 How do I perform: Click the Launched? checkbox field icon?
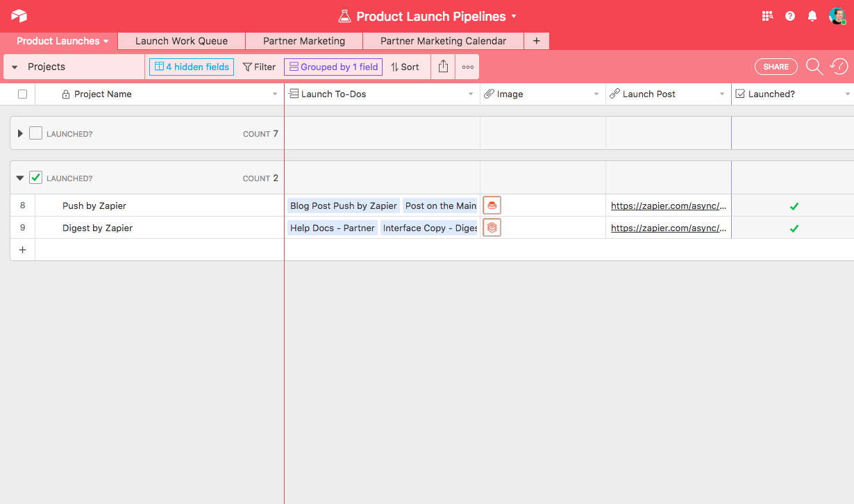[x=740, y=94]
